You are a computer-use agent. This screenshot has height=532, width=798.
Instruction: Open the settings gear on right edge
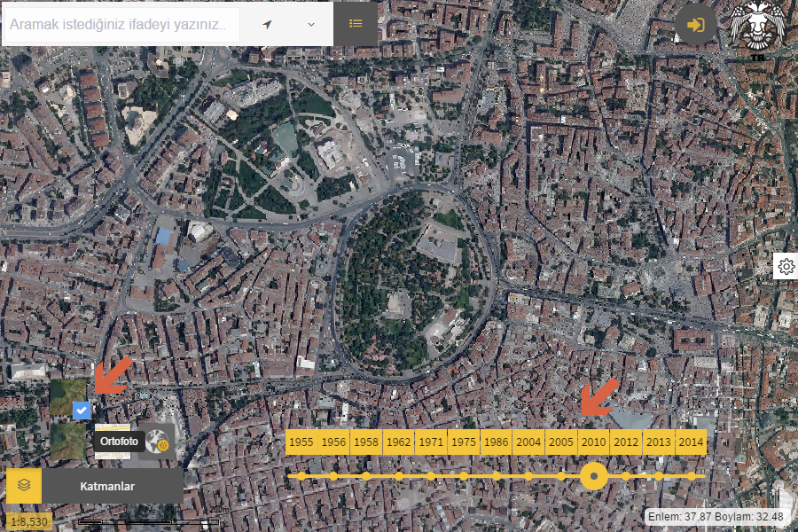(786, 266)
